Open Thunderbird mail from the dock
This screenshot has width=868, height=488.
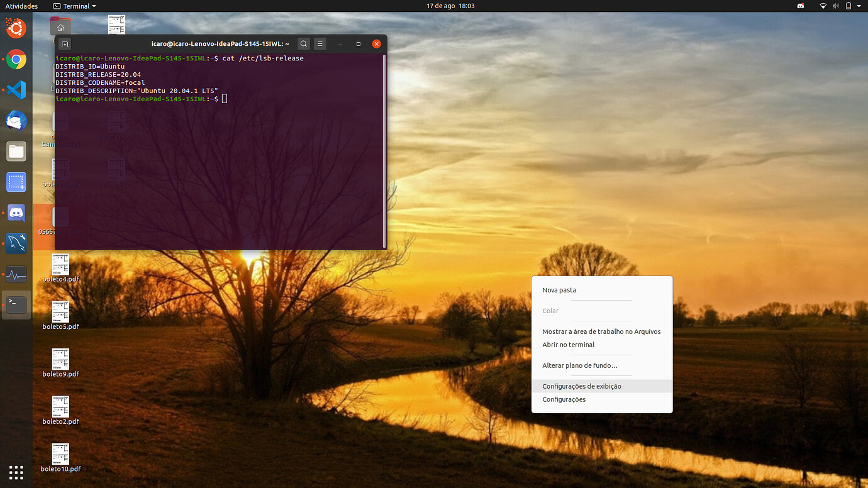pos(16,120)
